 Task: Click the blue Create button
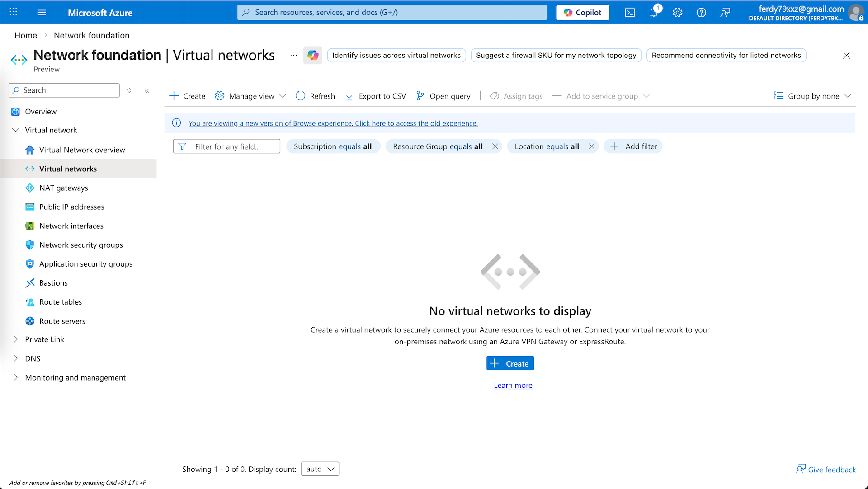click(x=510, y=363)
